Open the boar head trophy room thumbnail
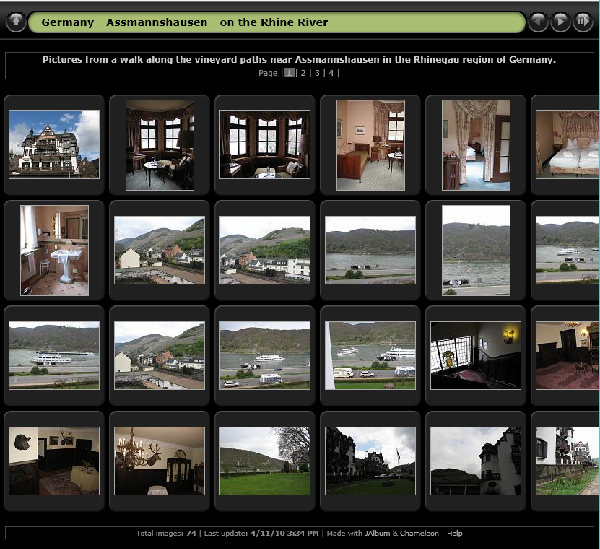Screen dimensions: 600x549 click(x=54, y=461)
